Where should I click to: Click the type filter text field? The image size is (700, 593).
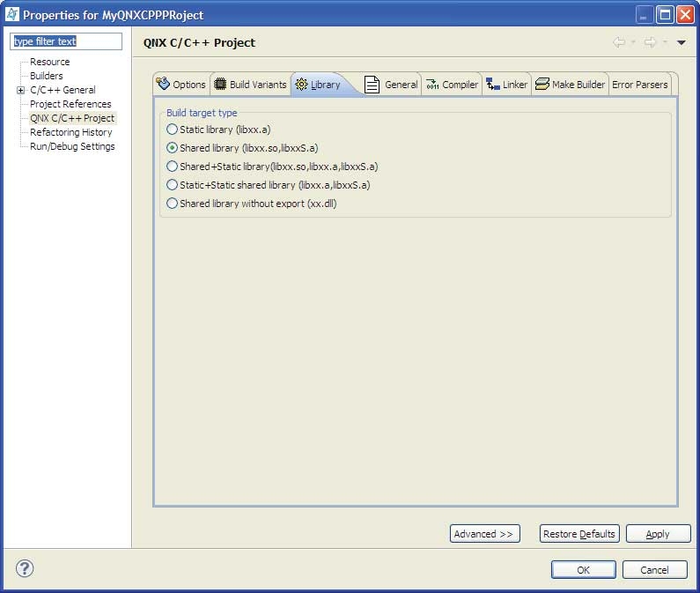click(x=66, y=41)
